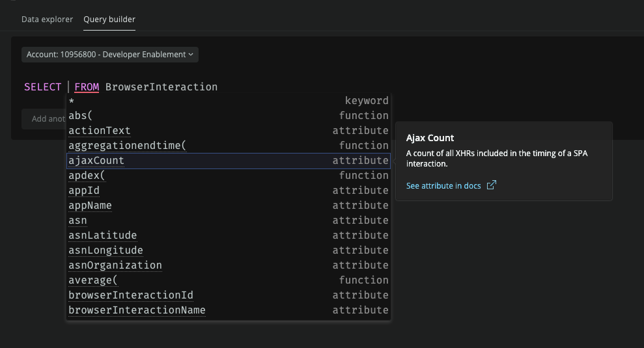Image resolution: width=644 pixels, height=348 pixels.
Task: Switch to the Data explorer tab
Action: pyautogui.click(x=47, y=20)
